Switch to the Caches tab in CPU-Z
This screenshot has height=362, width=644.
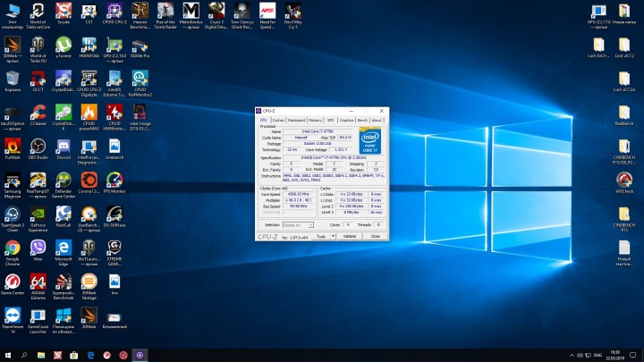[x=278, y=121]
